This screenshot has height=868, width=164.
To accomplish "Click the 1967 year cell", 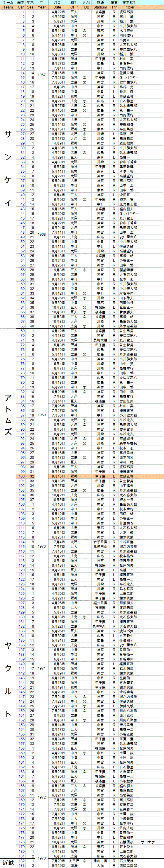I will pyautogui.click(x=41, y=75).
